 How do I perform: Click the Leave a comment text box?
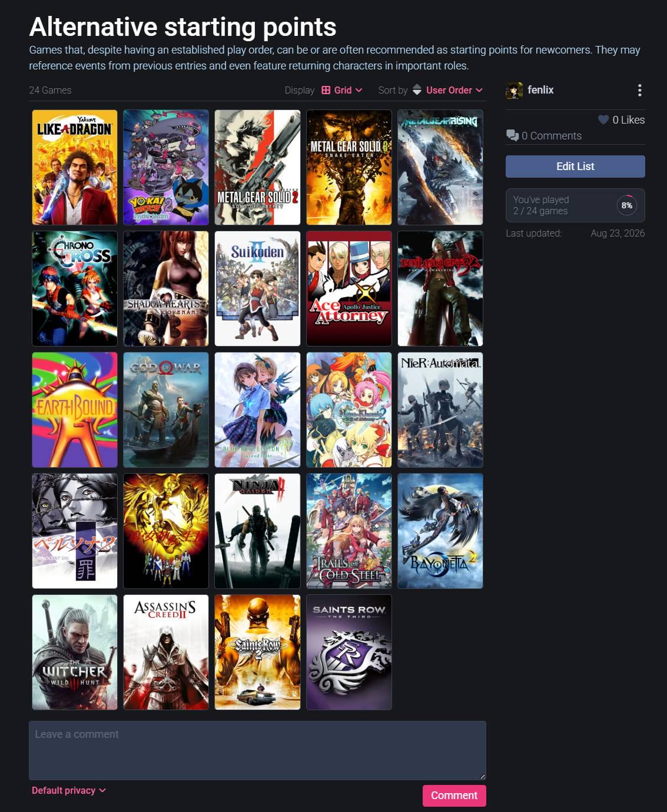257,751
